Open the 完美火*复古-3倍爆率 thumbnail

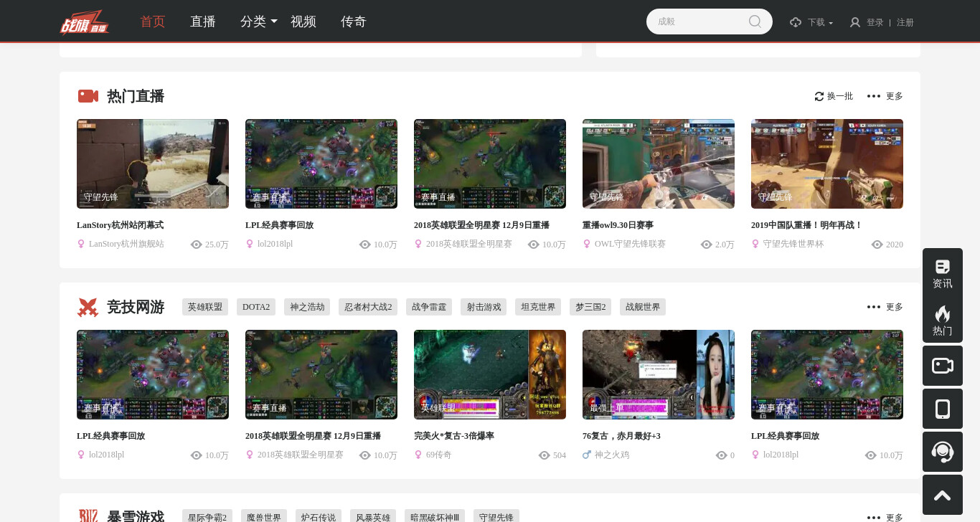coord(490,374)
